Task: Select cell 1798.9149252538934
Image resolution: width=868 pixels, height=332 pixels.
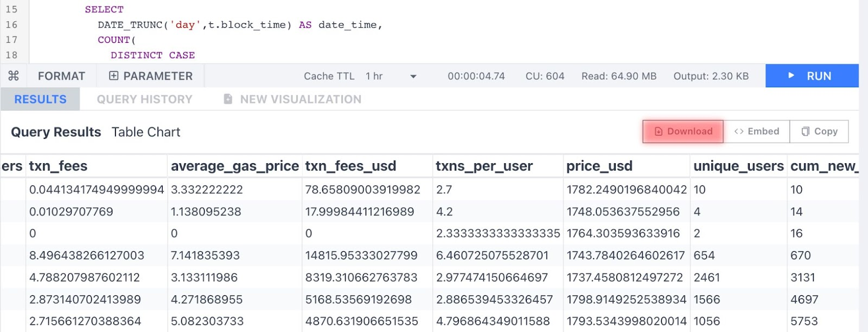Action: tap(627, 299)
